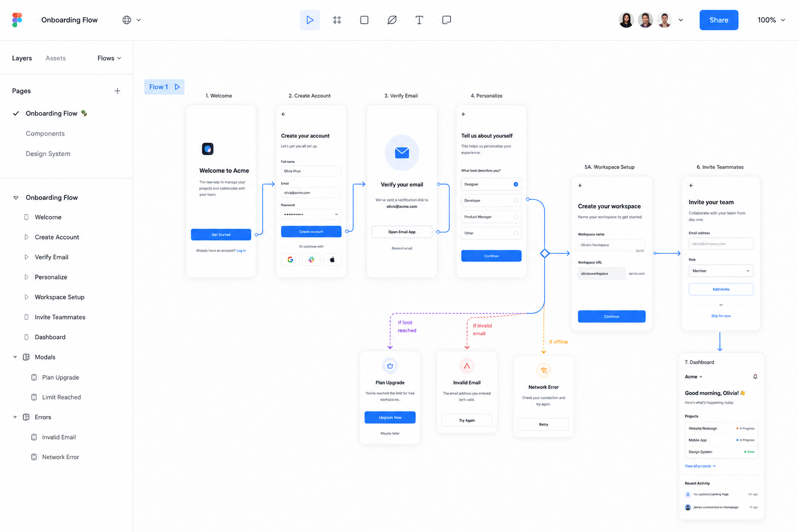Switch to the Assets tab

pyautogui.click(x=56, y=58)
